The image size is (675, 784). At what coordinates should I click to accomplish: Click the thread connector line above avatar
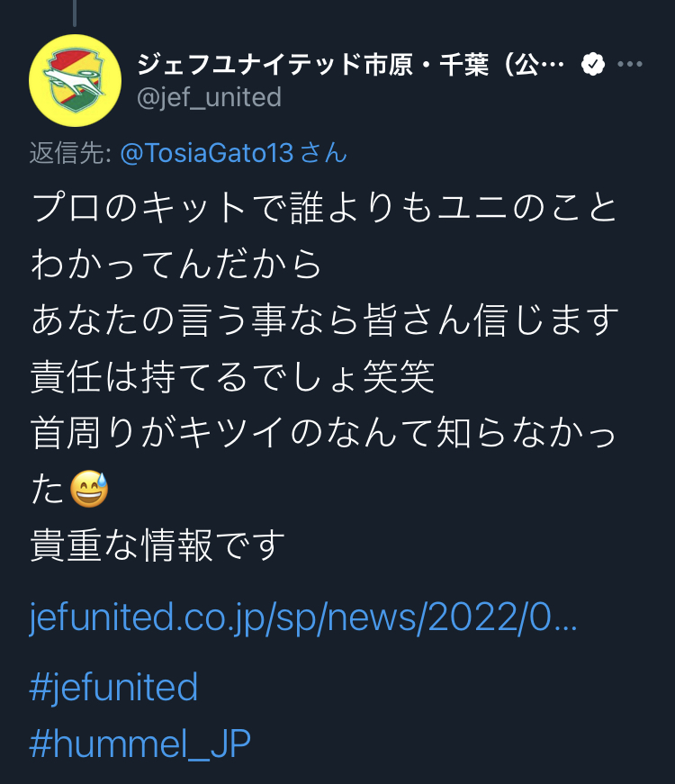click(x=75, y=13)
